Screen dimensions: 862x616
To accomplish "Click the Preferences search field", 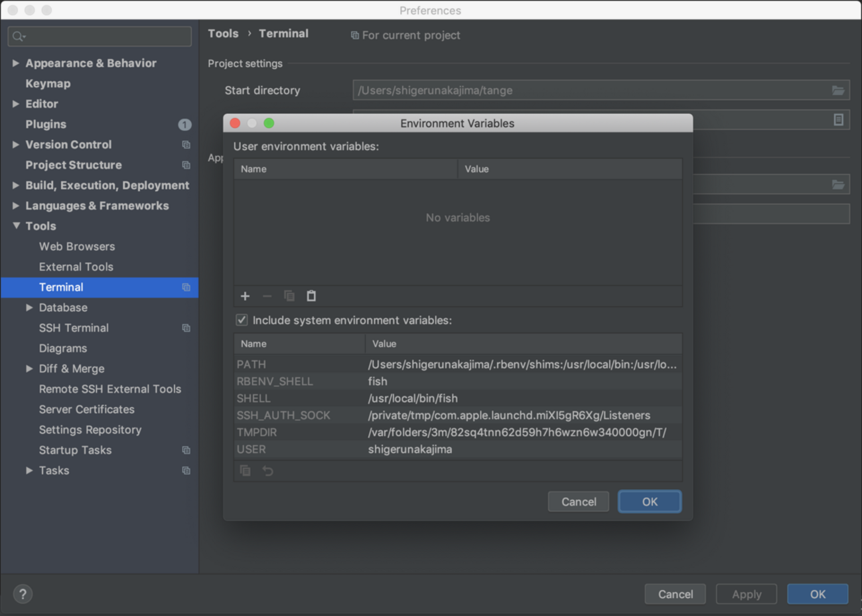I will coord(100,37).
